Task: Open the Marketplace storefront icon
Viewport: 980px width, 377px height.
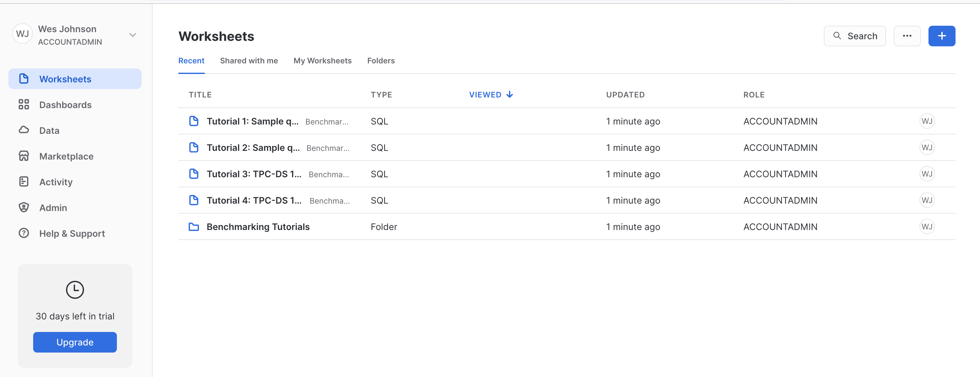Action: tap(24, 156)
